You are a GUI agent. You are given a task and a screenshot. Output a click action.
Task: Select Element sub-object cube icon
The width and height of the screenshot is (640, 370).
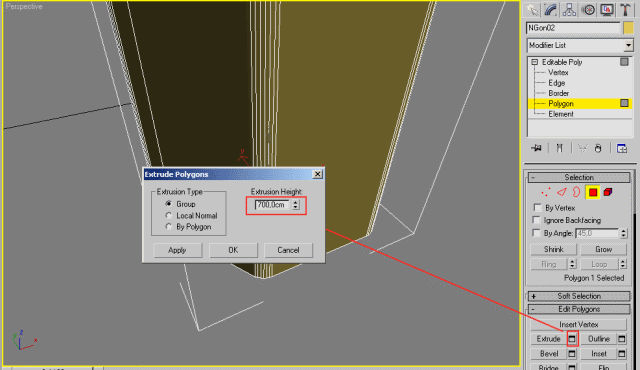tap(608, 192)
